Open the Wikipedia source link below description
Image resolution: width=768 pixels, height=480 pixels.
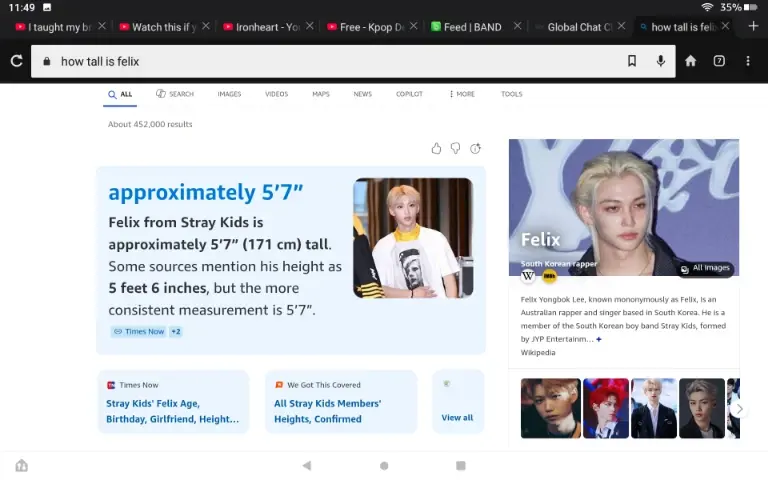click(x=538, y=352)
